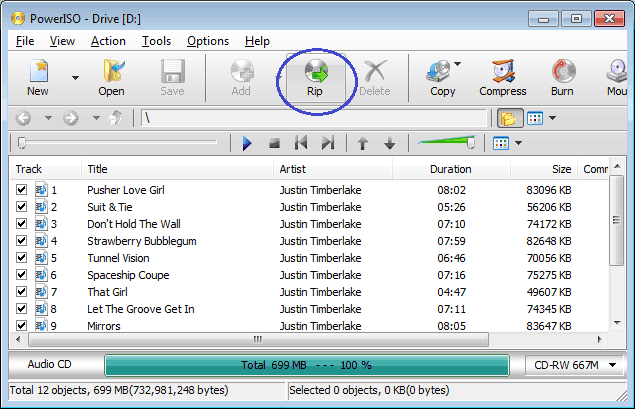Sort by the Artist column header
This screenshot has height=409, width=635.
click(333, 169)
